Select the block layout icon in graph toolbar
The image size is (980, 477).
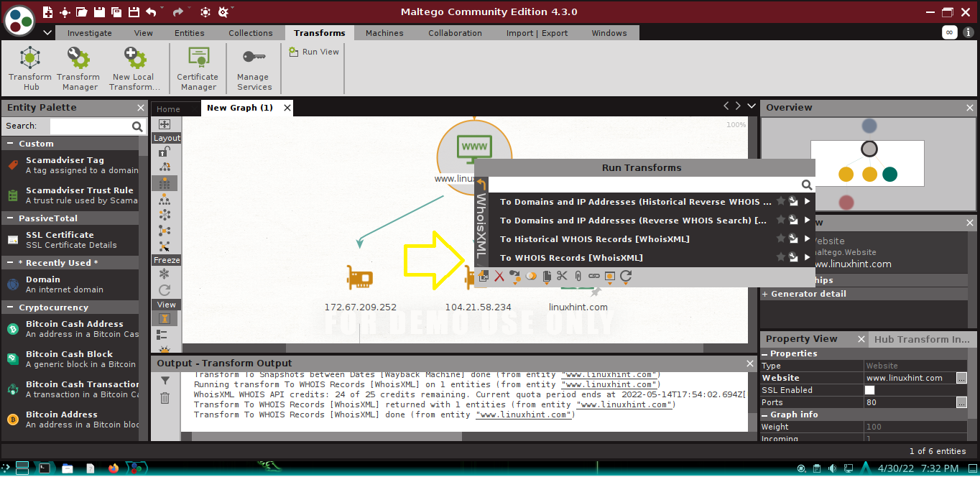tap(165, 182)
